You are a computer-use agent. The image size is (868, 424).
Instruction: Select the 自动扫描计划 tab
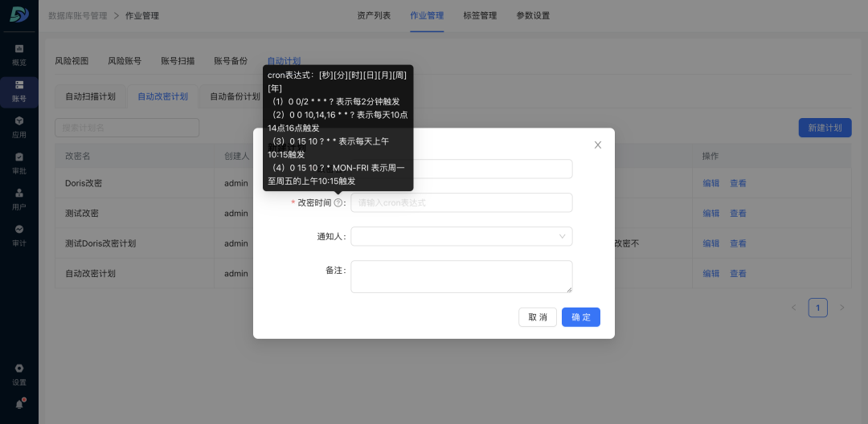[90, 96]
